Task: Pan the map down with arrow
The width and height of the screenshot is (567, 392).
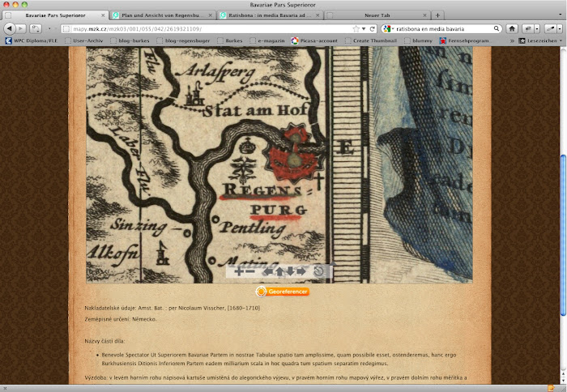Action: click(x=290, y=271)
